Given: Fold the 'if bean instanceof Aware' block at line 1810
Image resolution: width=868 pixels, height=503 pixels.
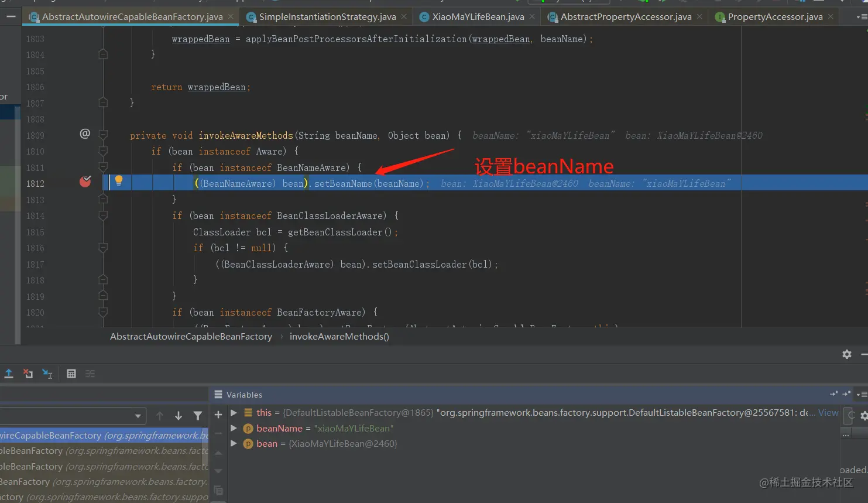Looking at the screenshot, I should point(103,151).
